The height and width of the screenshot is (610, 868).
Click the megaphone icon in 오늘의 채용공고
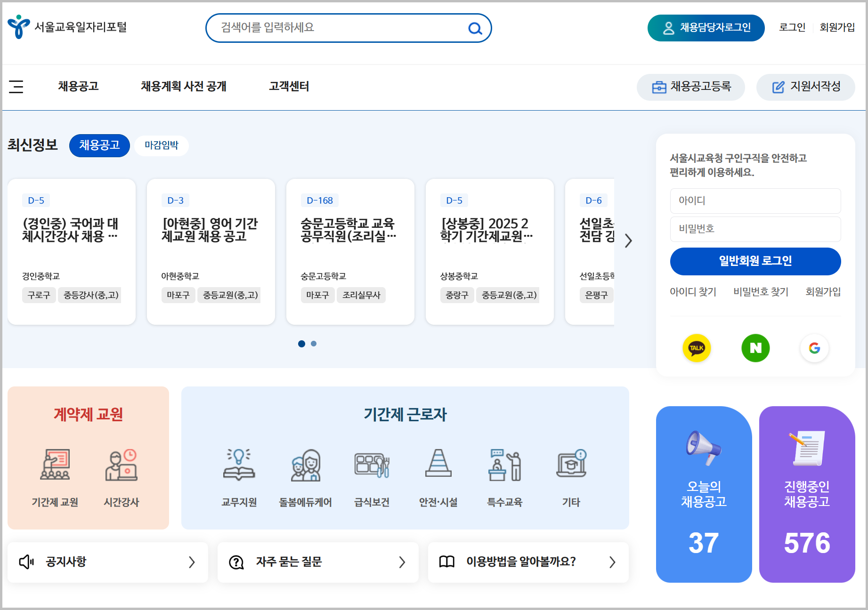coord(703,448)
